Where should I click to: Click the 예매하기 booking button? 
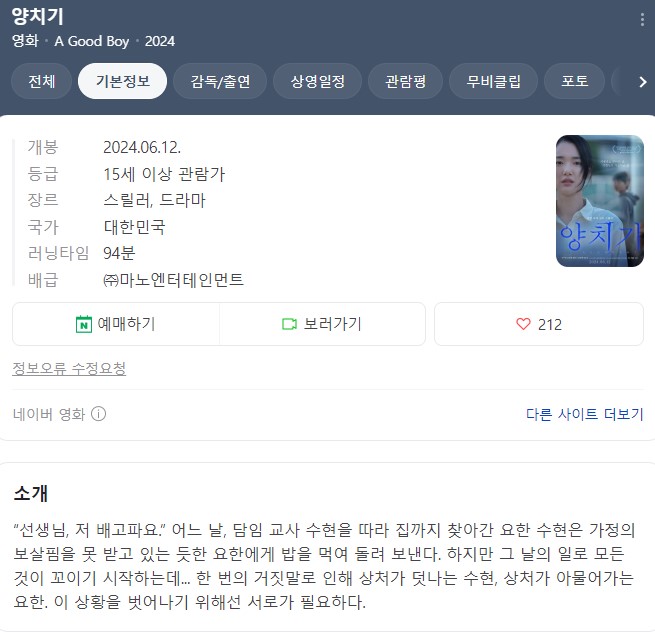pyautogui.click(x=116, y=324)
